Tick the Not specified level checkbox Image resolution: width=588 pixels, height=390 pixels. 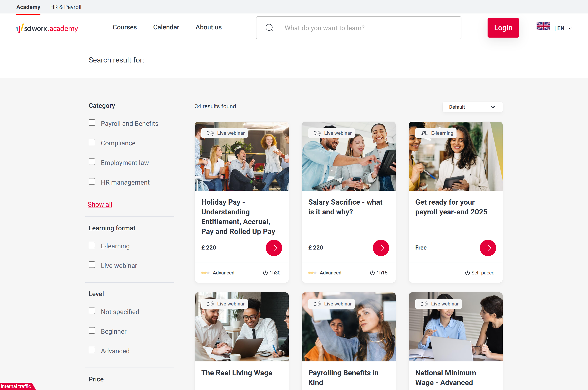tap(92, 311)
